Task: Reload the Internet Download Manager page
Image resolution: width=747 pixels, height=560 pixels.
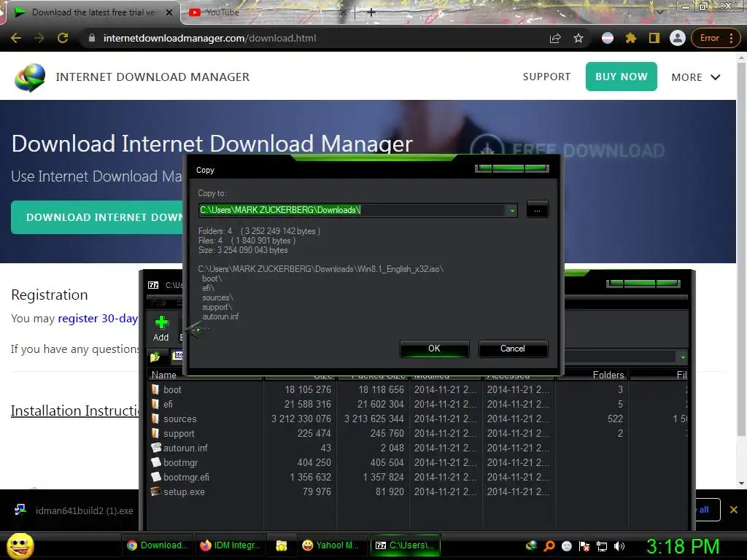Action: point(63,38)
